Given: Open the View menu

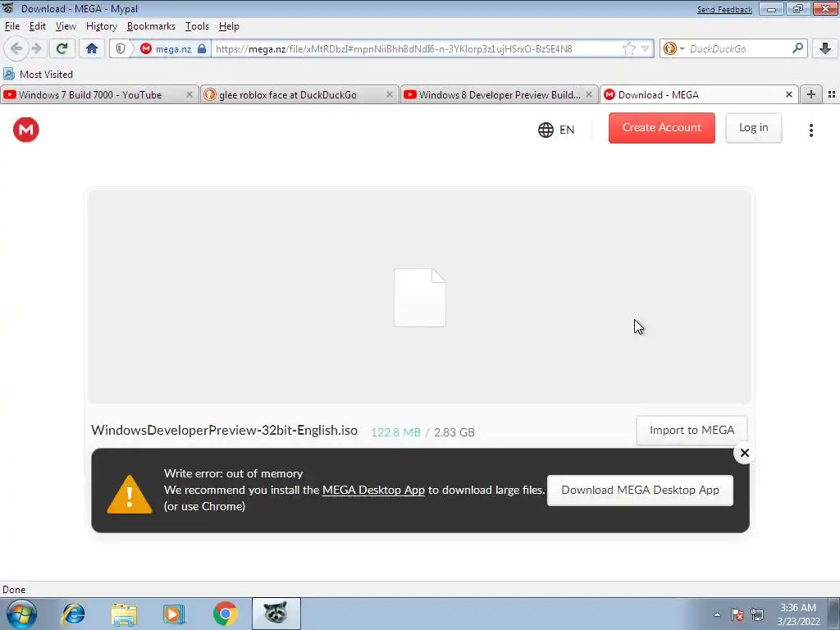Looking at the screenshot, I should [66, 26].
